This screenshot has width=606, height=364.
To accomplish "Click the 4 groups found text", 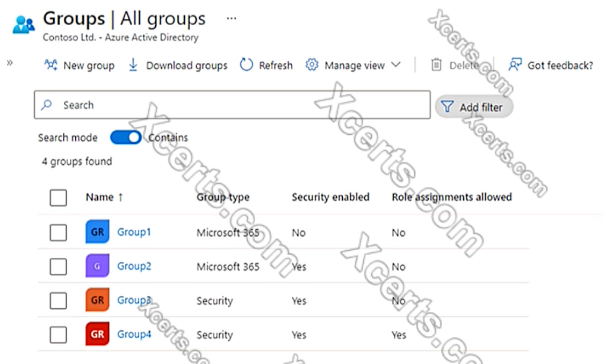I will click(x=77, y=162).
